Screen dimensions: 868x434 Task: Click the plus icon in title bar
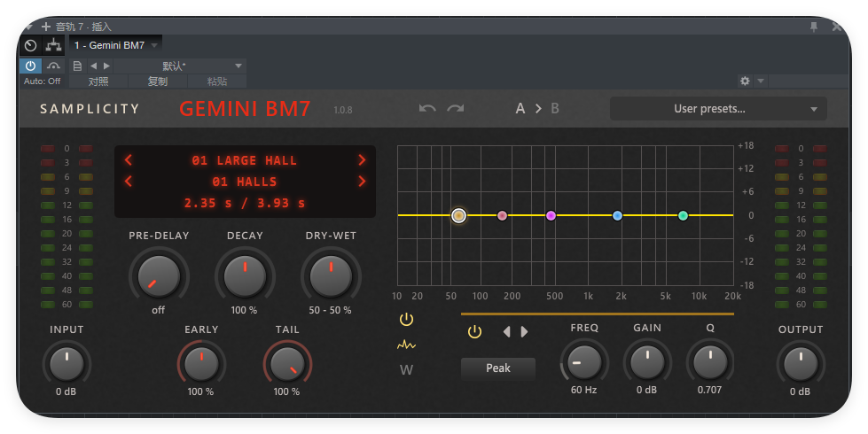[46, 26]
